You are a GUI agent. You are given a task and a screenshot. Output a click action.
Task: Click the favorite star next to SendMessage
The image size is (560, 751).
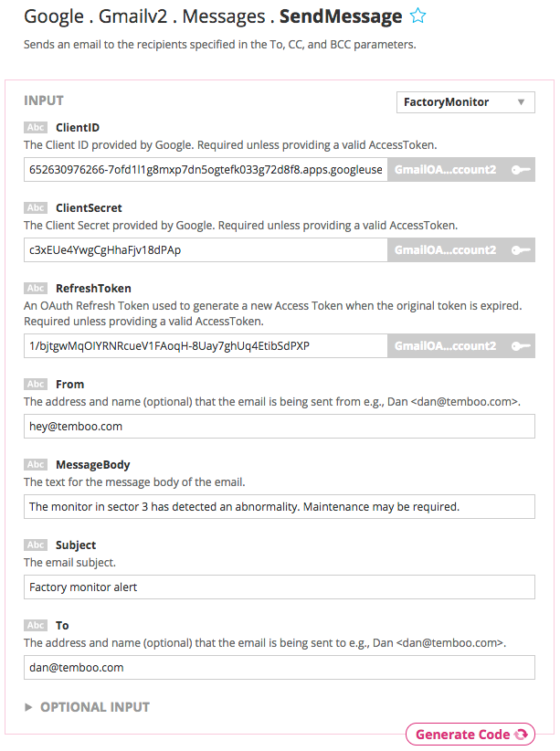pos(417,16)
